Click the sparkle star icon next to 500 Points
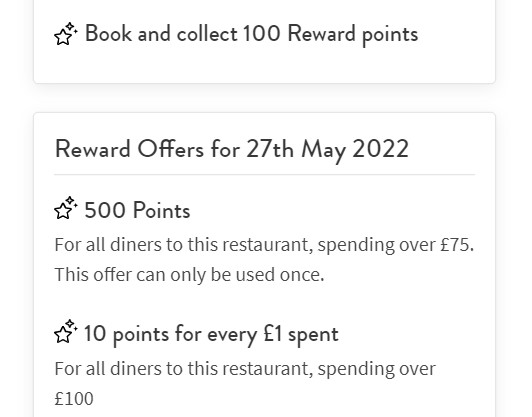 (65, 208)
